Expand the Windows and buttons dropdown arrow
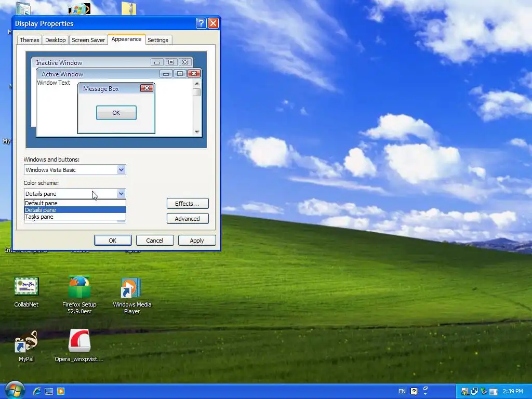This screenshot has height=399, width=532. 121,170
